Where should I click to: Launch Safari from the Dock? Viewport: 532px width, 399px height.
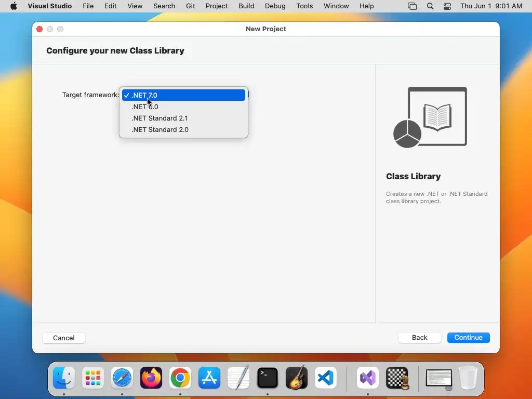click(x=122, y=378)
